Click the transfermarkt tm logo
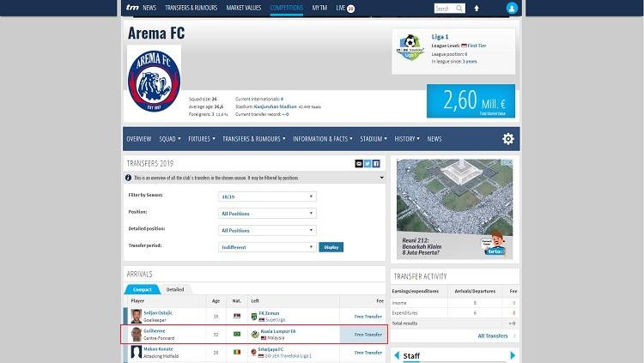This screenshot has width=644, height=363. coord(132,8)
